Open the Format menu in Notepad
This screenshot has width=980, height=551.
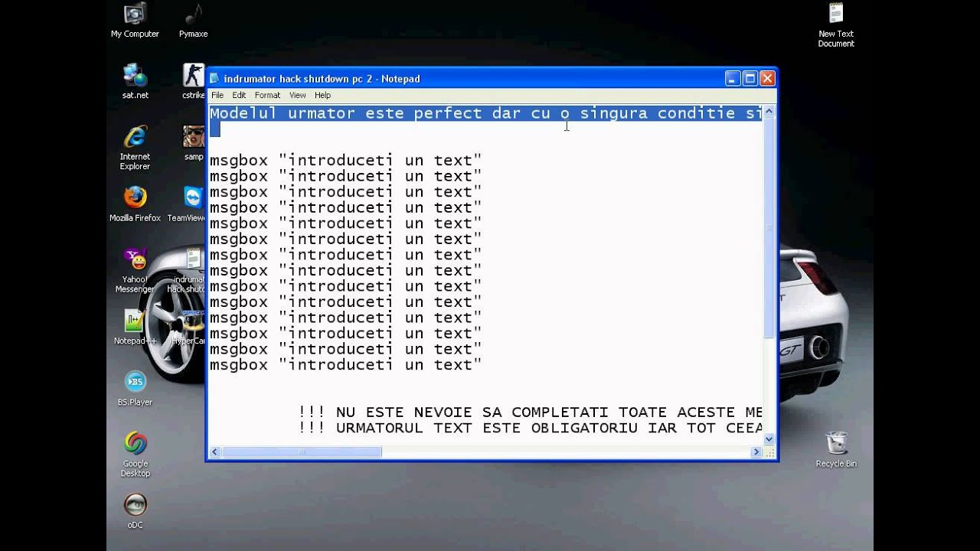point(267,95)
